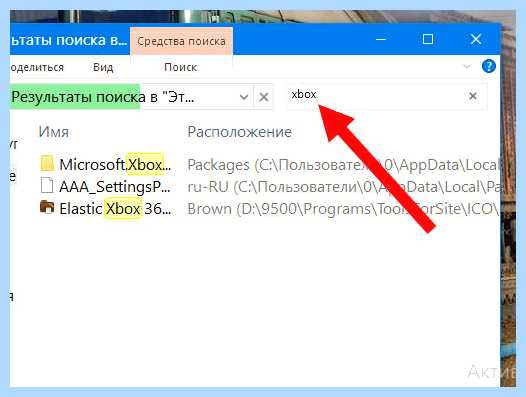Select the Elastic Xbox 36 folder icon

point(47,207)
